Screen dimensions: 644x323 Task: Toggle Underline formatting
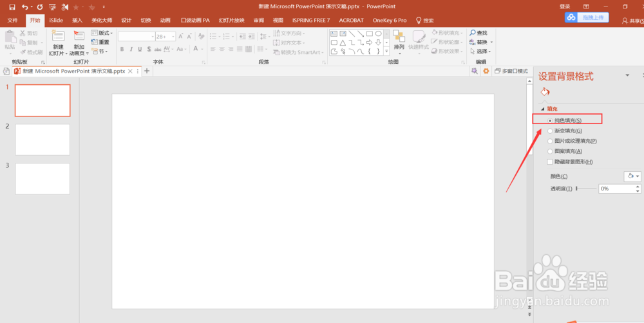pyautogui.click(x=140, y=50)
